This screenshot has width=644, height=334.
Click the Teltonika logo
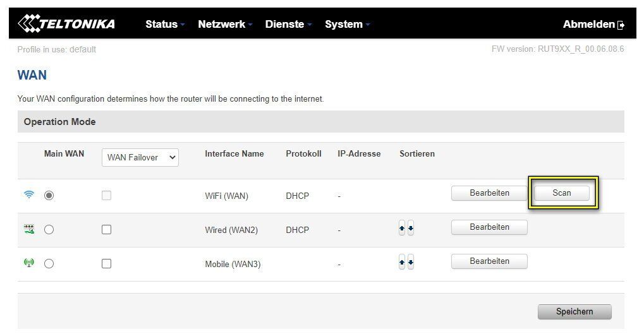click(66, 24)
